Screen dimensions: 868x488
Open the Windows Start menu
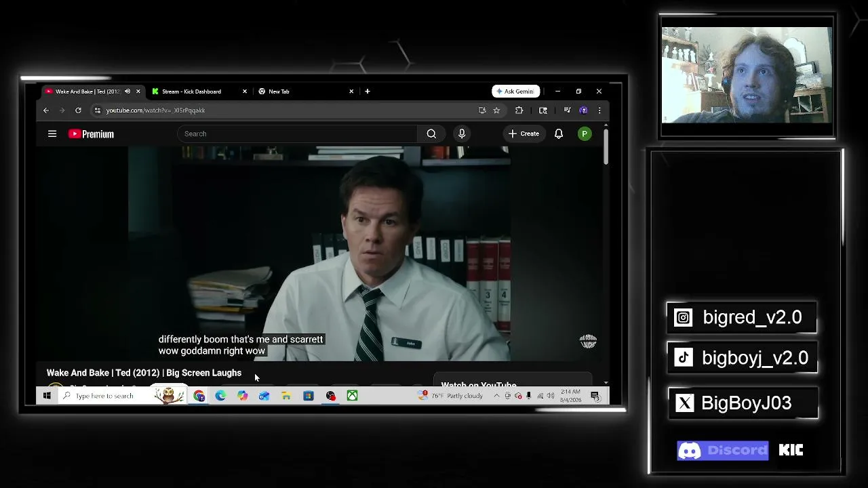pyautogui.click(x=47, y=396)
